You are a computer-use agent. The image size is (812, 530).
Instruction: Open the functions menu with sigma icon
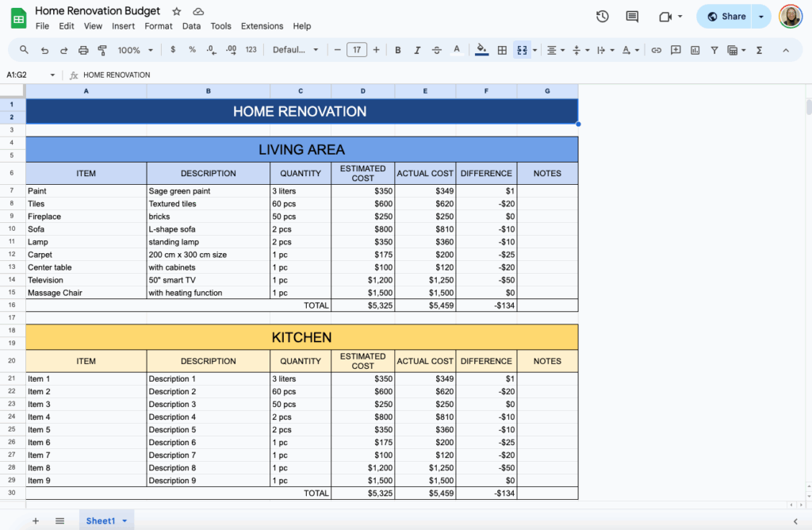[759, 49]
